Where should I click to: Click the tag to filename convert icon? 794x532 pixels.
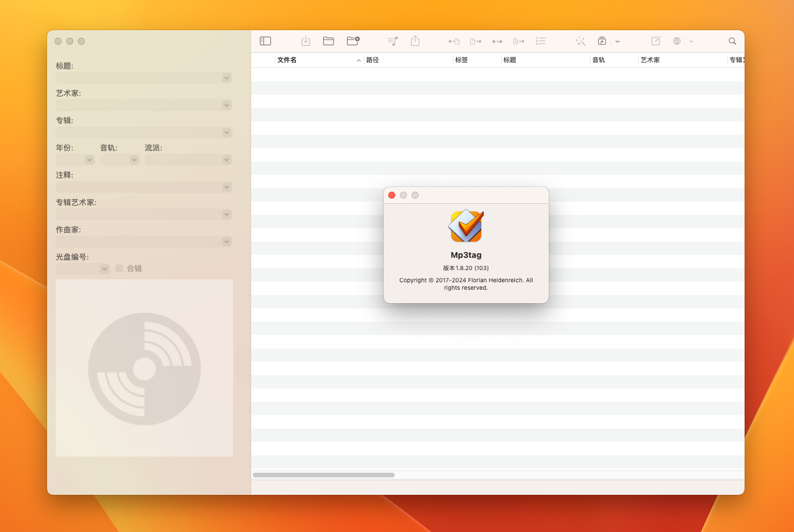[454, 41]
